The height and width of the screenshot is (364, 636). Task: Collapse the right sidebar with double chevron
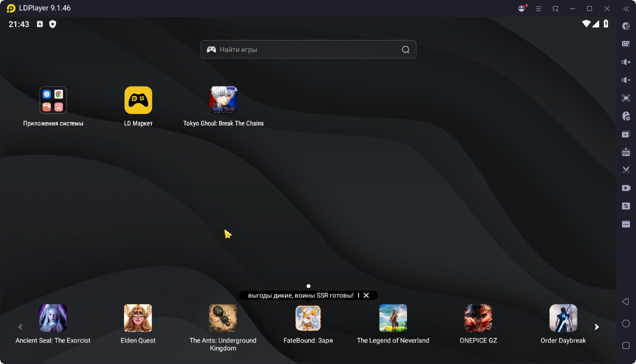click(x=626, y=8)
